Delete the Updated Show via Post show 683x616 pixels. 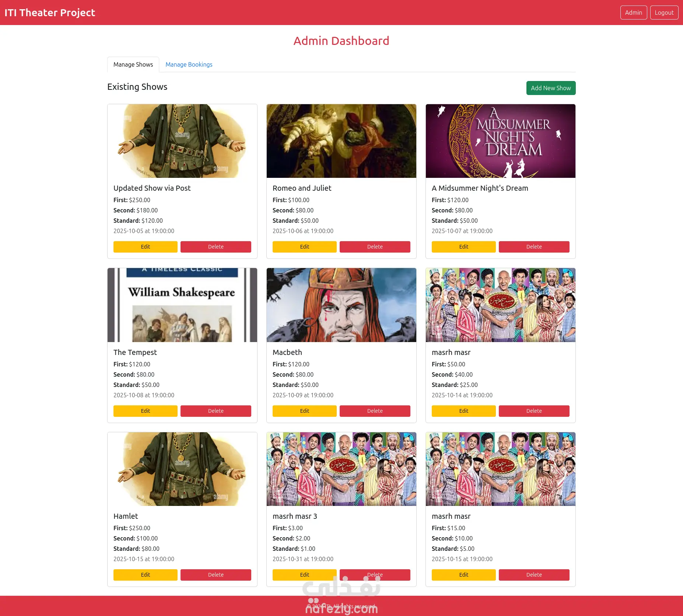click(x=216, y=247)
